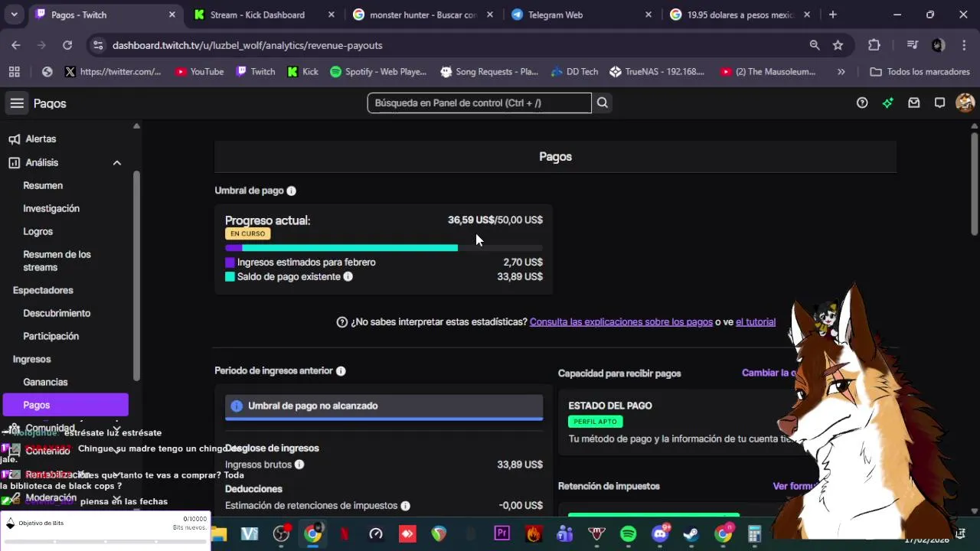Open the whispers chat bubble icon
980x551 pixels.
pyautogui.click(x=939, y=103)
